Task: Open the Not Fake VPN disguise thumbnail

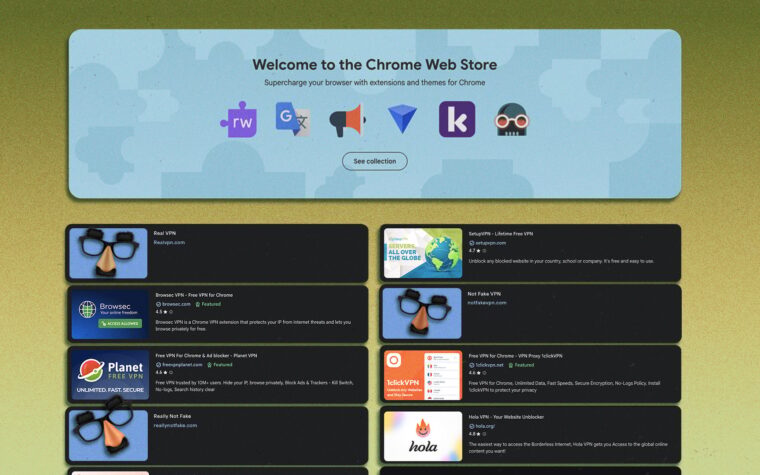Action: (x=422, y=313)
